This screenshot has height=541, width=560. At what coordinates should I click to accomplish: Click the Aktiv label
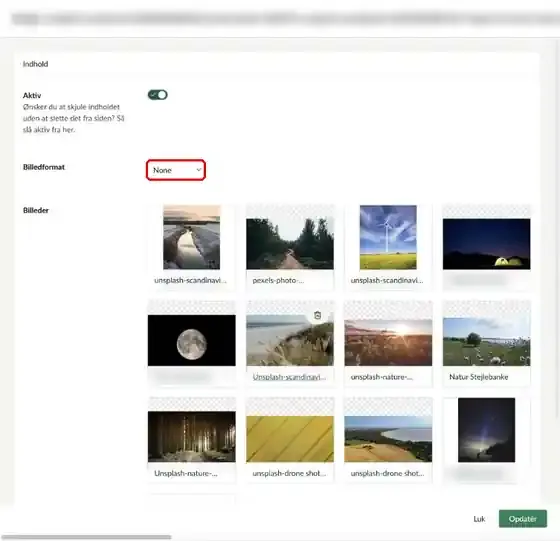[32, 95]
